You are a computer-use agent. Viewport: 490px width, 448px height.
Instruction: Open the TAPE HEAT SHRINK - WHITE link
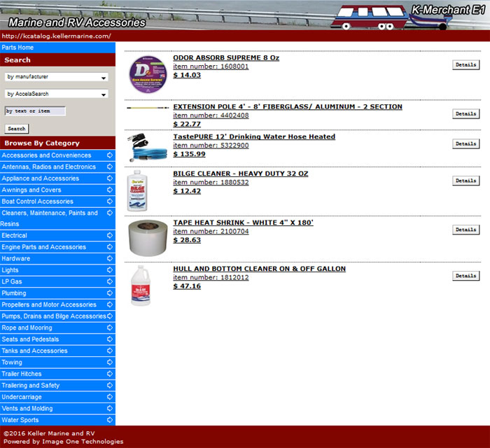(x=244, y=223)
